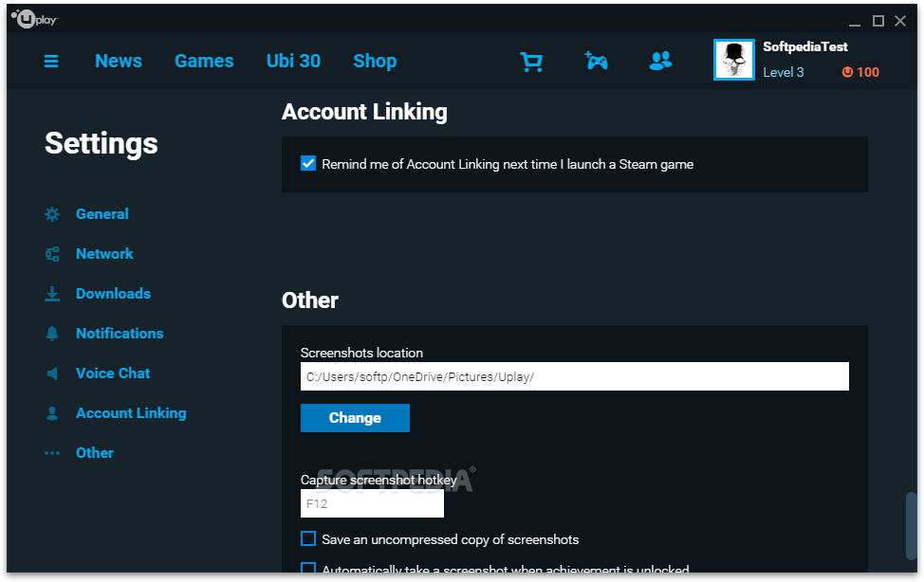Viewport: 924px width, 582px height.
Task: Open the friends list icon
Action: [x=660, y=61]
